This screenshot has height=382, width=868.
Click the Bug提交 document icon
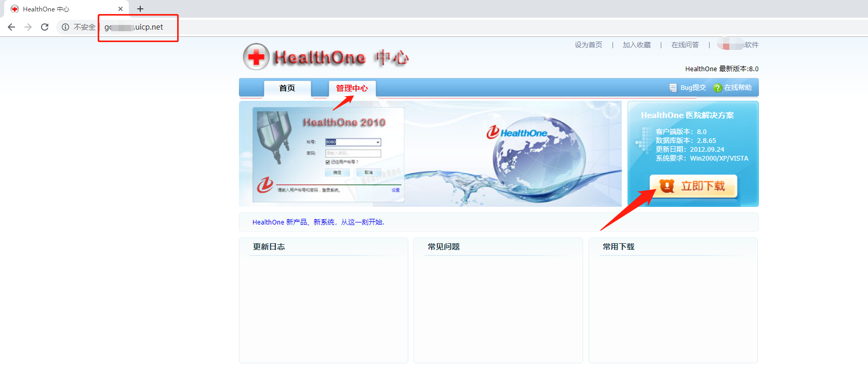click(673, 88)
